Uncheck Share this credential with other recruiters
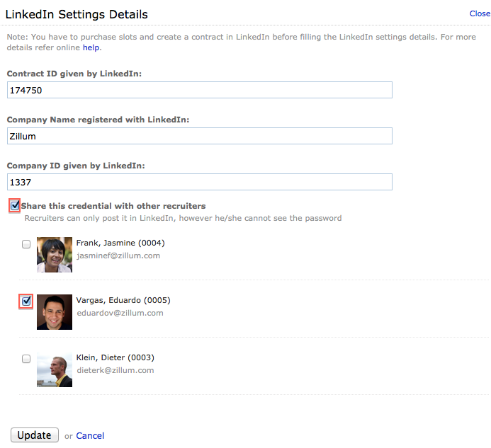 (x=14, y=206)
